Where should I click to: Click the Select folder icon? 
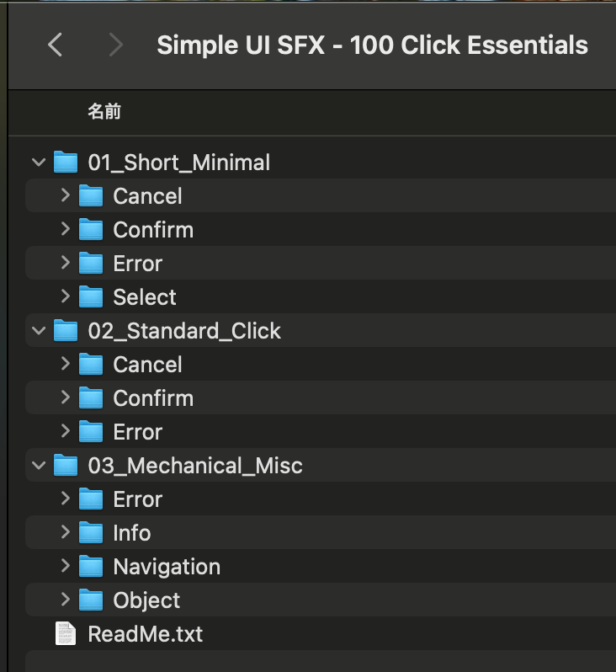point(91,297)
